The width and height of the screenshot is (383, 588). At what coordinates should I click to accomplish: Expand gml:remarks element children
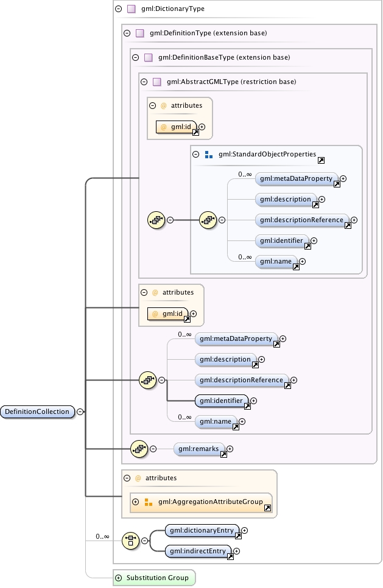pyautogui.click(x=230, y=449)
